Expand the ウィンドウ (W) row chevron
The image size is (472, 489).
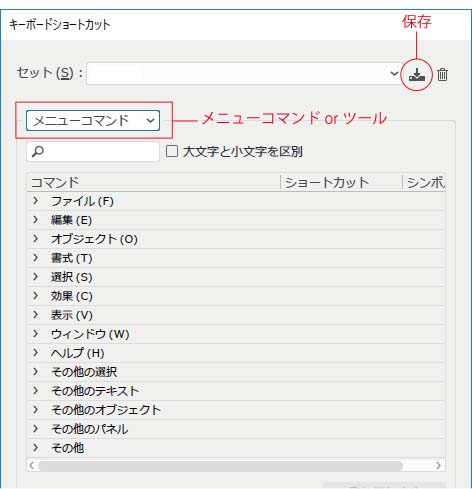pos(36,334)
